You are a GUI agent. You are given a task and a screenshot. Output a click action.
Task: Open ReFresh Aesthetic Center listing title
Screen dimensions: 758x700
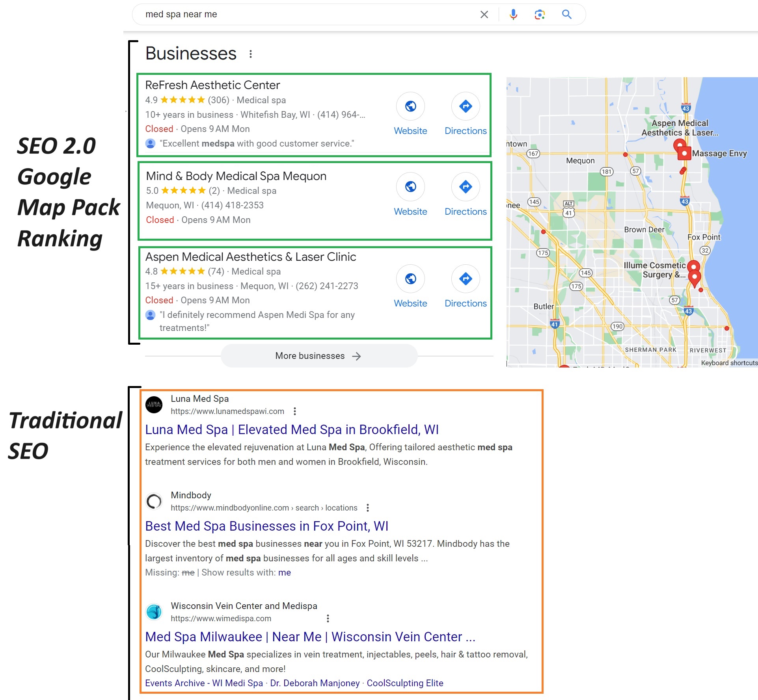point(212,85)
